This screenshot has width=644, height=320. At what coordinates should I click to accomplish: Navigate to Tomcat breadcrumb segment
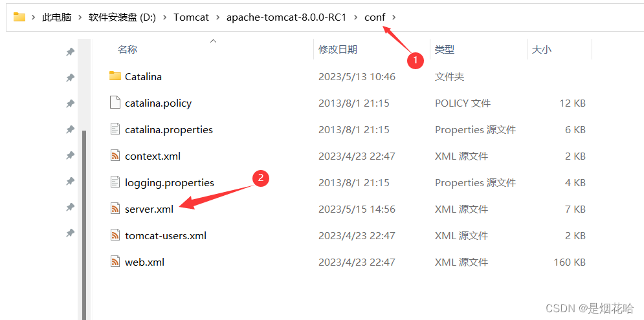point(192,17)
